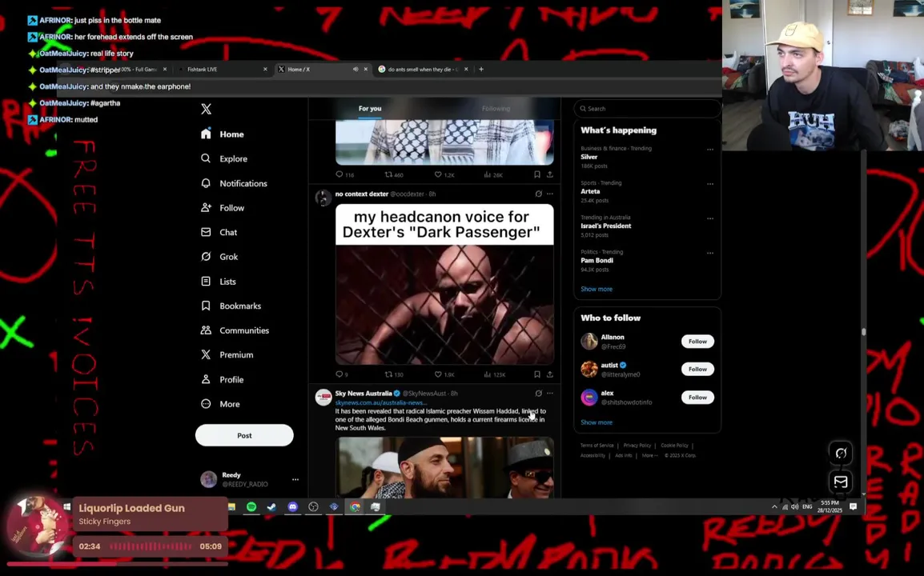The image size is (924, 576).
Task: Open the Silver trending topic
Action: click(589, 158)
